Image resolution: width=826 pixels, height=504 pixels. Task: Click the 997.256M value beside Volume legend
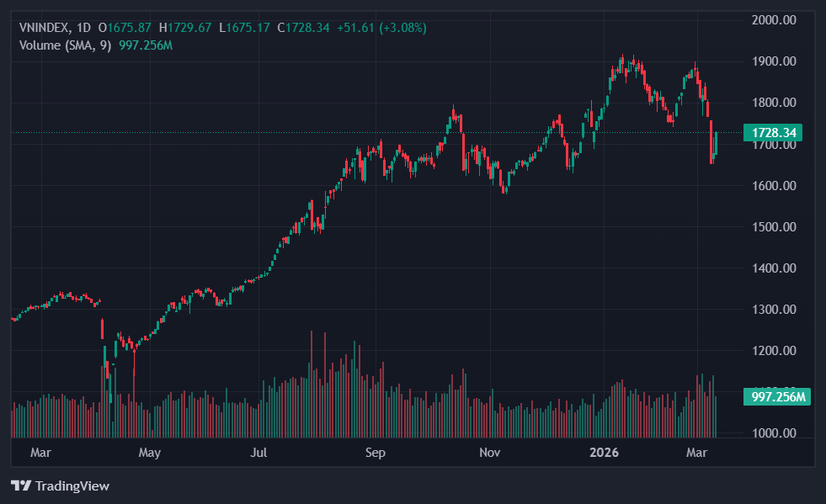(145, 45)
